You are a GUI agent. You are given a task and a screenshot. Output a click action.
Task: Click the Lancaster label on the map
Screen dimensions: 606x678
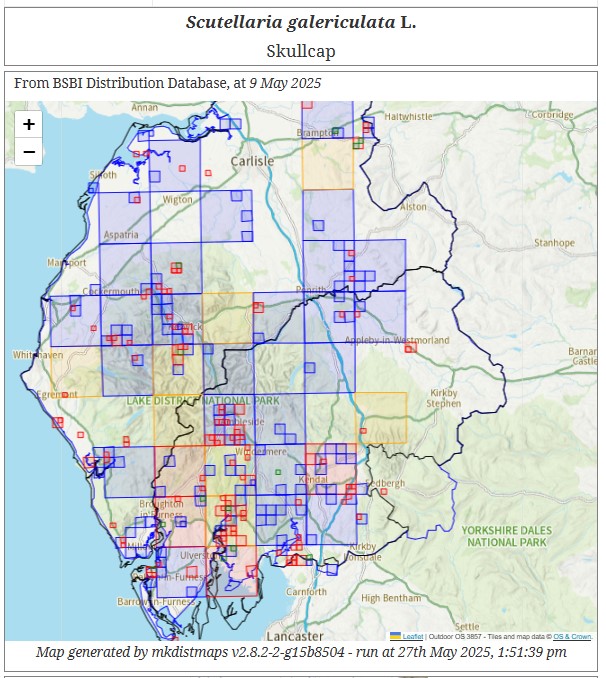pyautogui.click(x=295, y=636)
